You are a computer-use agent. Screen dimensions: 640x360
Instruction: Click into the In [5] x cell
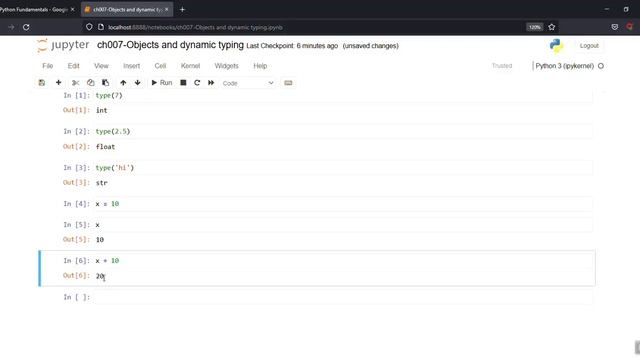(x=343, y=225)
